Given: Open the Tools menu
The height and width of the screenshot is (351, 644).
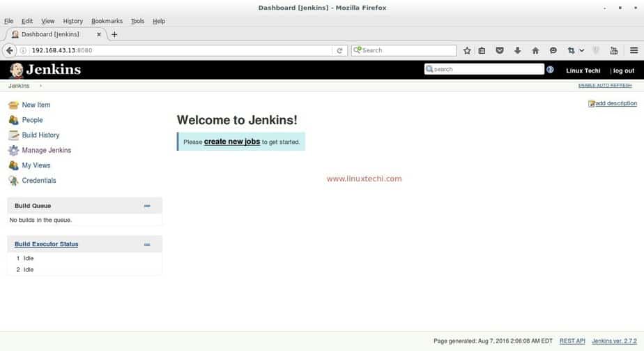Looking at the screenshot, I should tap(137, 21).
